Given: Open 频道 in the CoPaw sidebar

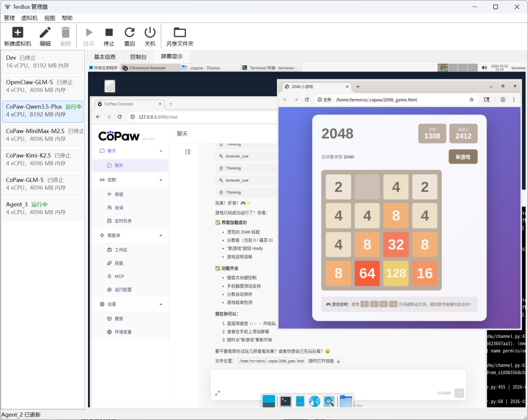Looking at the screenshot, I should point(119,194).
